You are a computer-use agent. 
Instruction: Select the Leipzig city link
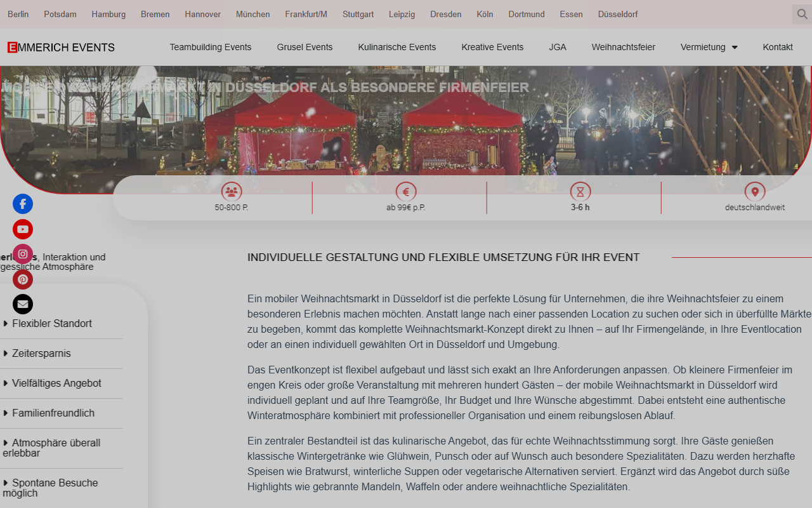(x=402, y=14)
